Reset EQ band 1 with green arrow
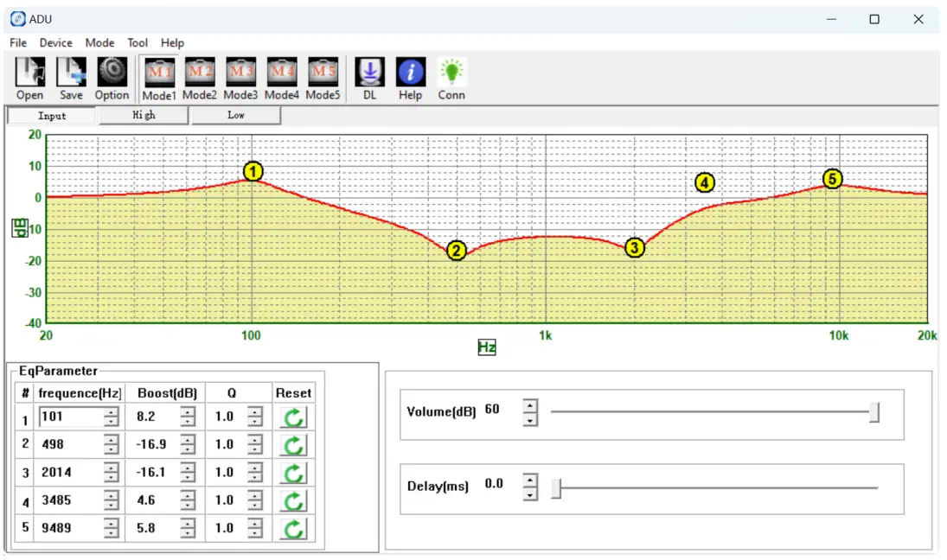947x560 pixels. (x=293, y=417)
